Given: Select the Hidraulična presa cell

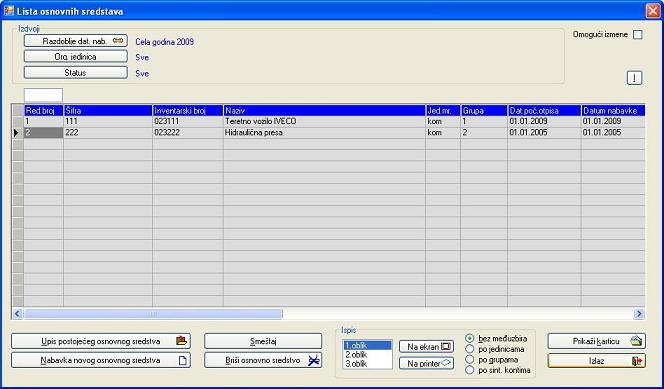Looking at the screenshot, I should coord(324,132).
